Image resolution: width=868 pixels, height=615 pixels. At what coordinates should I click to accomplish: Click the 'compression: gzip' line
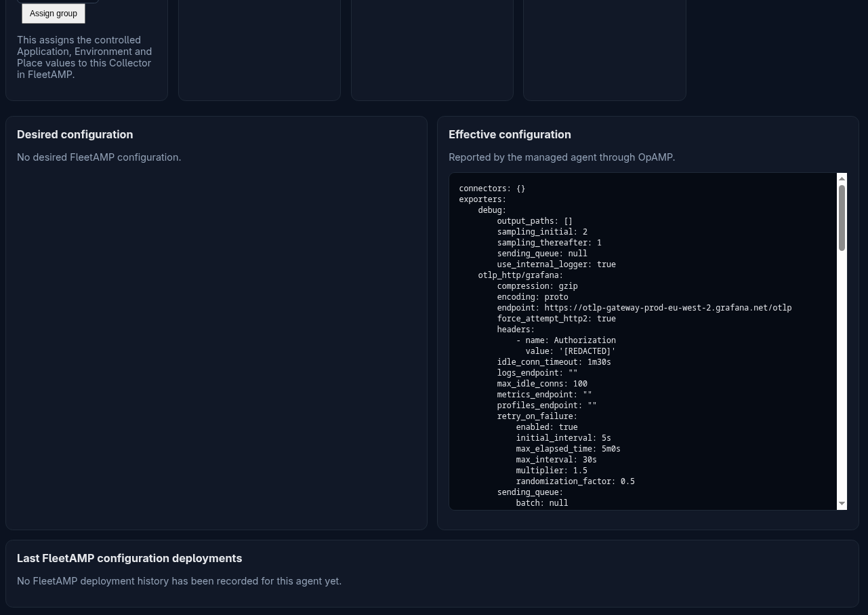[537, 286]
